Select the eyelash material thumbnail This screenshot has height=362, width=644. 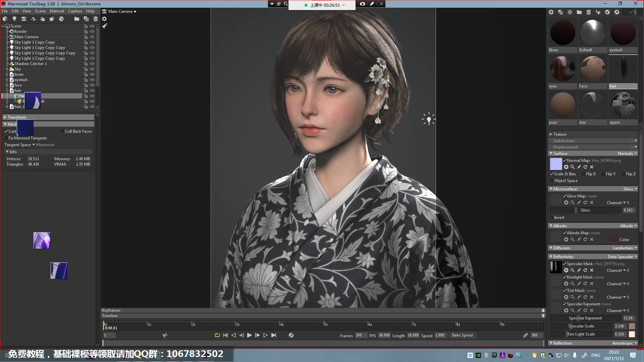tap(623, 33)
